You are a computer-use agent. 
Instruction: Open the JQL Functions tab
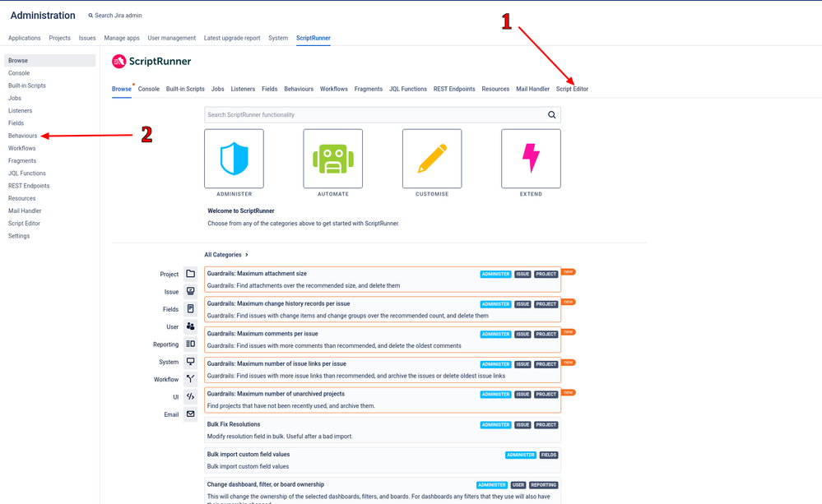(408, 89)
